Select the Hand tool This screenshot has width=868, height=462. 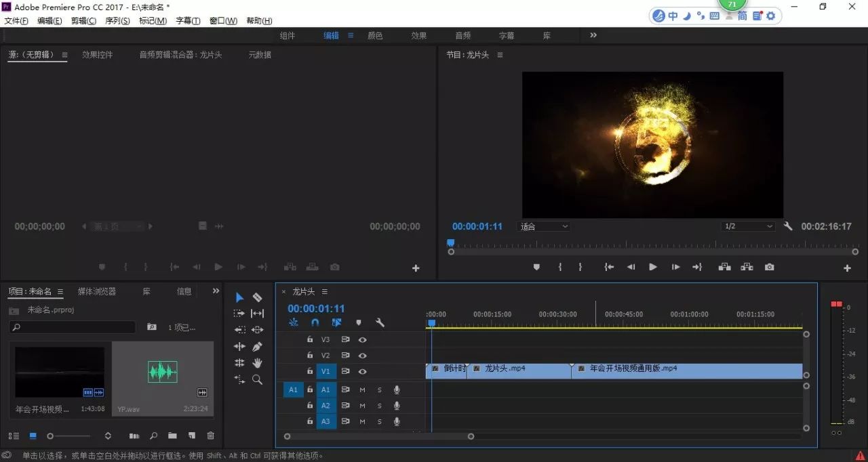pyautogui.click(x=257, y=363)
